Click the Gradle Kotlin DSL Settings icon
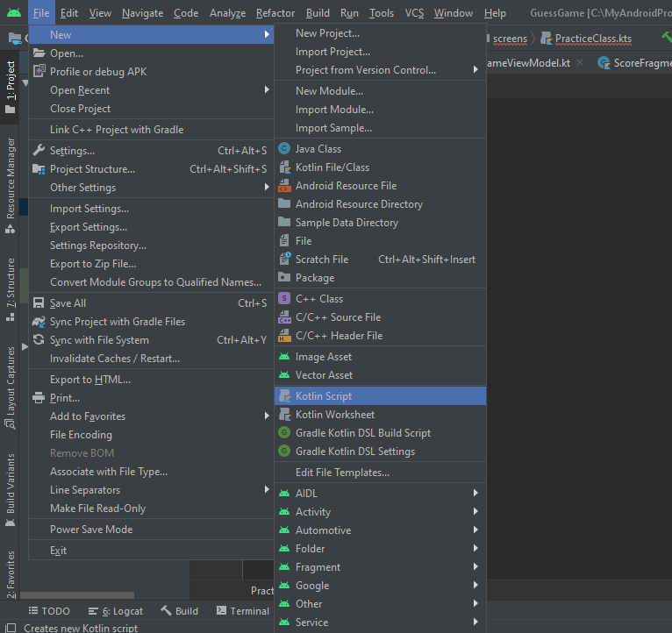Viewport: 672px width, 633px height. (x=284, y=452)
